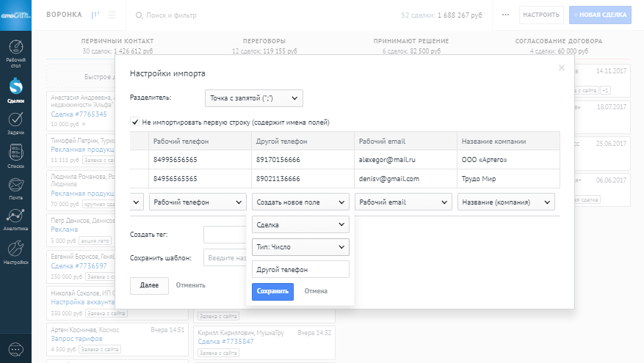Image resolution: width=644 pixels, height=363 pixels.
Task: Open the Настройки settings icon
Action: tap(15, 252)
